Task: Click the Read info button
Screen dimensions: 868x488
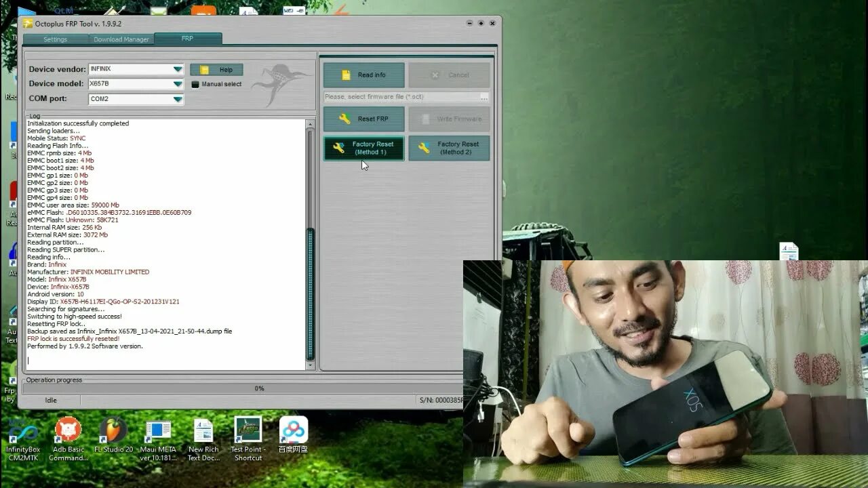Action: pos(364,75)
